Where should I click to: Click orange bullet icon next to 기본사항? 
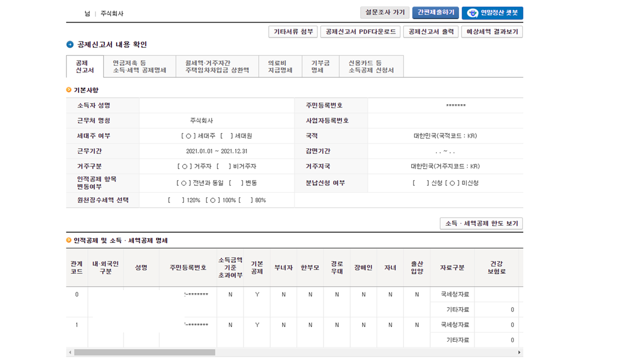[69, 90]
